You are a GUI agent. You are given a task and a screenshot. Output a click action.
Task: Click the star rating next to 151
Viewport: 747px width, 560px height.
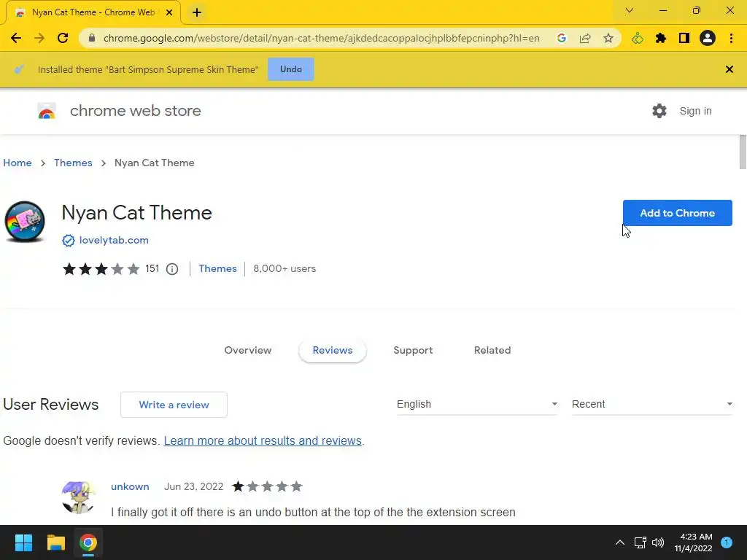click(101, 269)
